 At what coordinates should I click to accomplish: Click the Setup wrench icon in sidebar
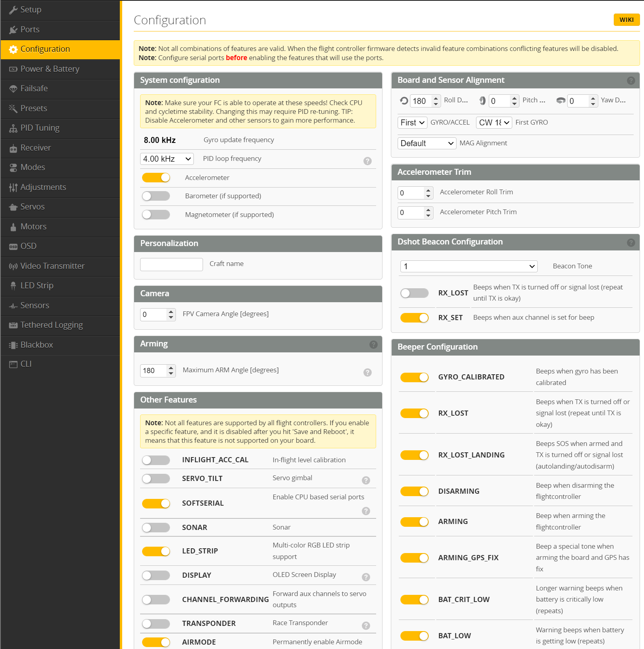click(13, 10)
